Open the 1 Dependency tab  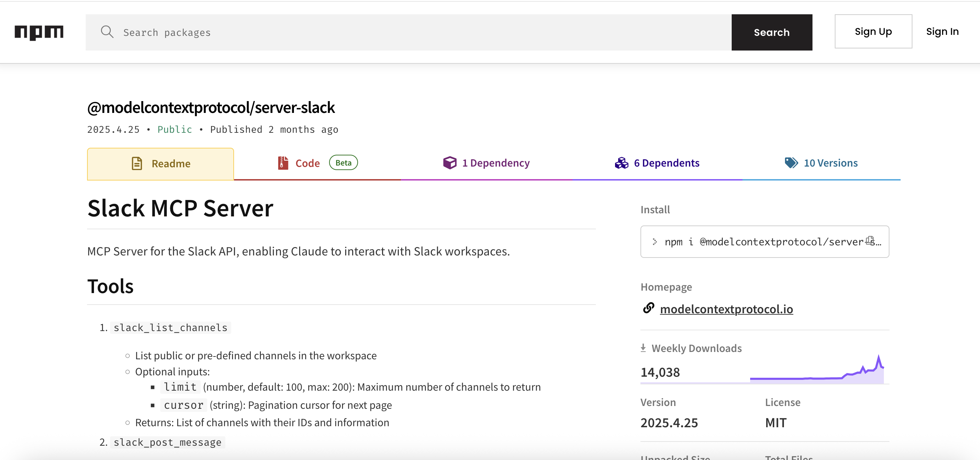tap(486, 163)
